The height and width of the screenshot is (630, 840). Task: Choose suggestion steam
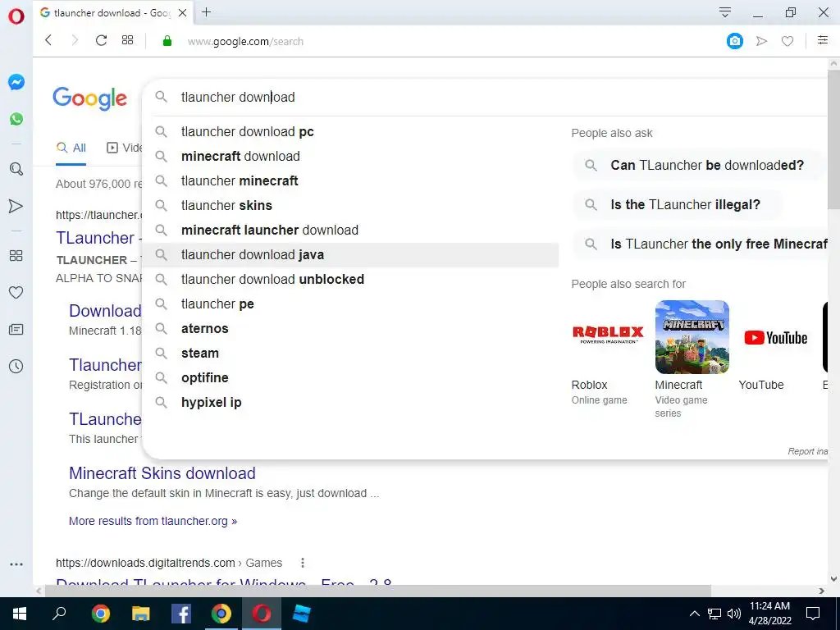pos(350,354)
